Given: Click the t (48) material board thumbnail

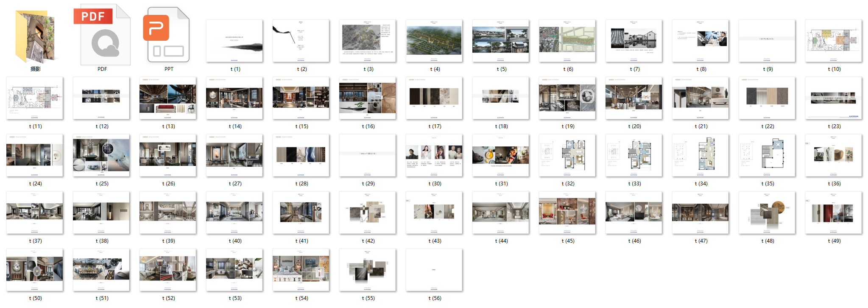Looking at the screenshot, I should click(x=767, y=213).
